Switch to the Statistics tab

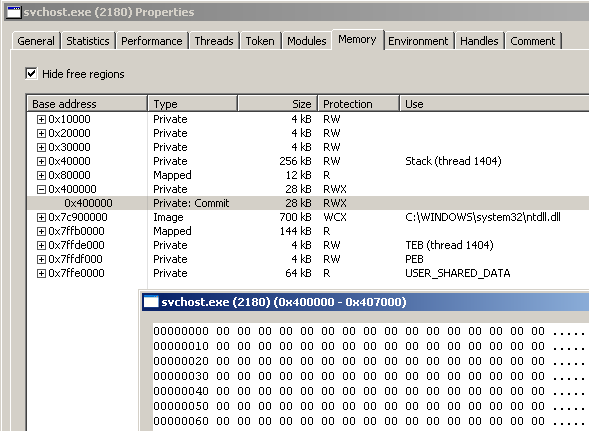coord(88,41)
